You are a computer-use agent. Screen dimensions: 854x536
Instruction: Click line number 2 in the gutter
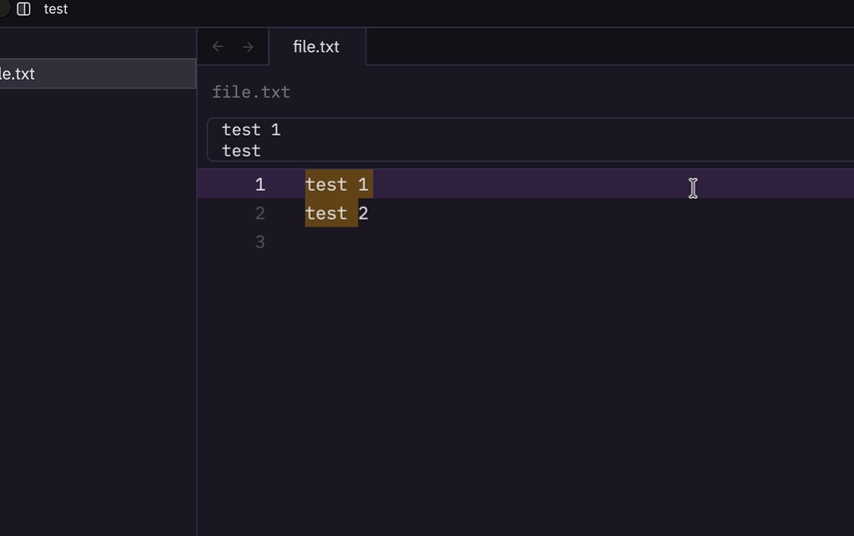[x=260, y=214]
